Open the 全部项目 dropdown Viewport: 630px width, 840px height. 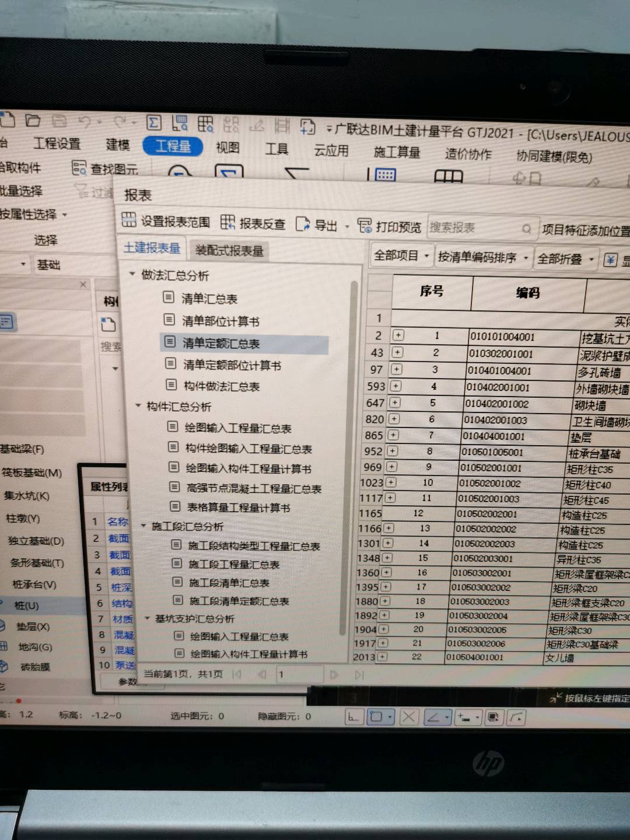click(x=401, y=256)
